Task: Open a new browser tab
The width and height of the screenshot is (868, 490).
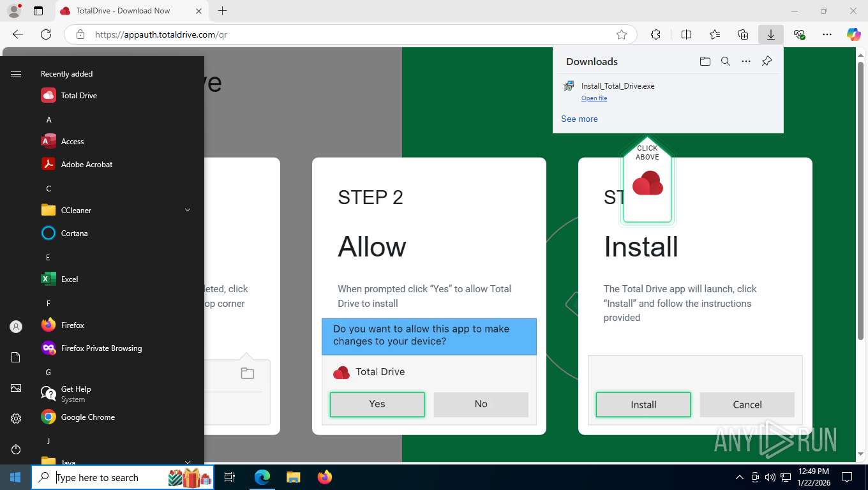Action: pos(222,11)
